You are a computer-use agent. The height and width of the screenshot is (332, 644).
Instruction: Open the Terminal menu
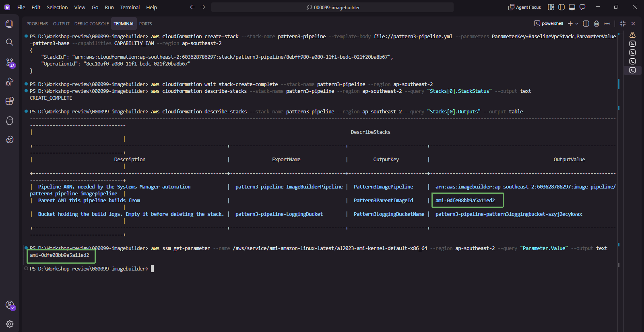(x=130, y=7)
